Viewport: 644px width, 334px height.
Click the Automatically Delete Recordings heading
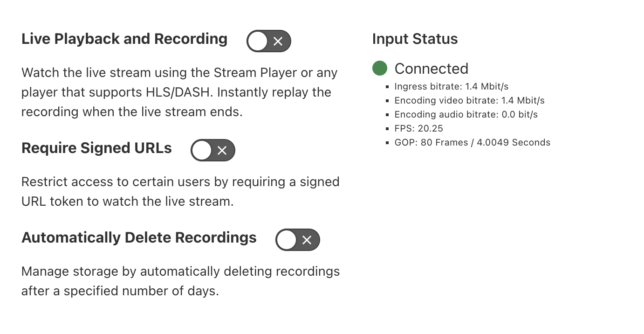138,237
